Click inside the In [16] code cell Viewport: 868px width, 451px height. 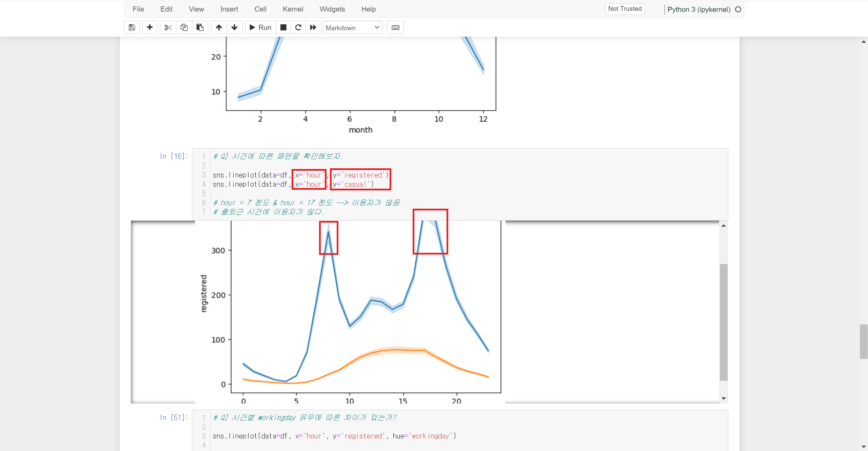click(x=509, y=193)
